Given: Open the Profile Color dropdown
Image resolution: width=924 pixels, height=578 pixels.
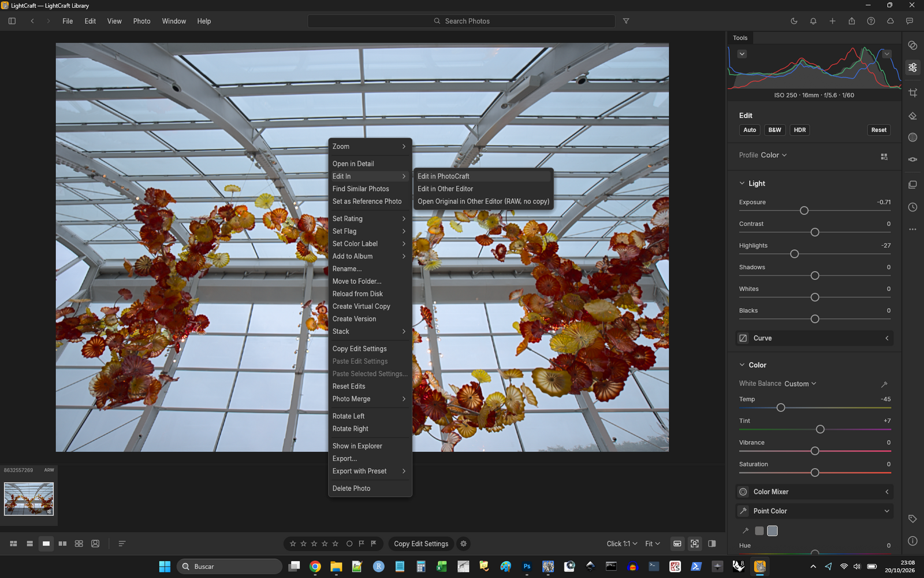Looking at the screenshot, I should pyautogui.click(x=773, y=155).
